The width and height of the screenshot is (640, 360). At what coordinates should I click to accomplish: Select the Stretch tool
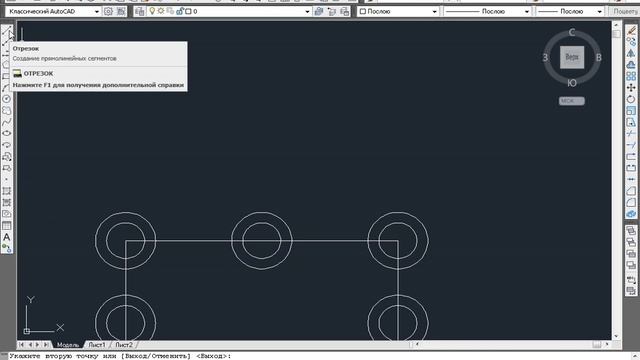(631, 122)
